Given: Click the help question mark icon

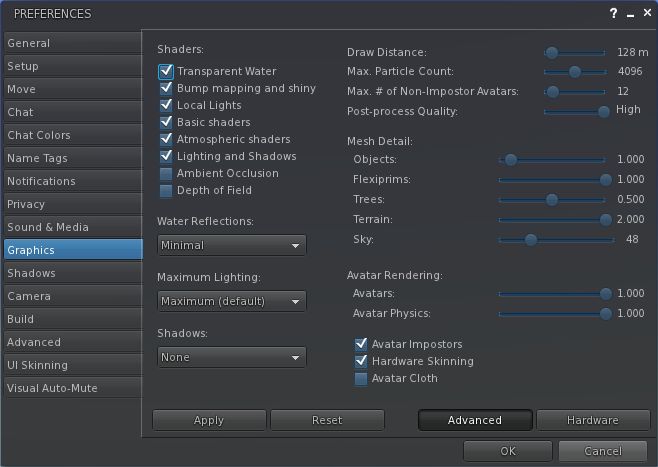Looking at the screenshot, I should click(x=613, y=14).
